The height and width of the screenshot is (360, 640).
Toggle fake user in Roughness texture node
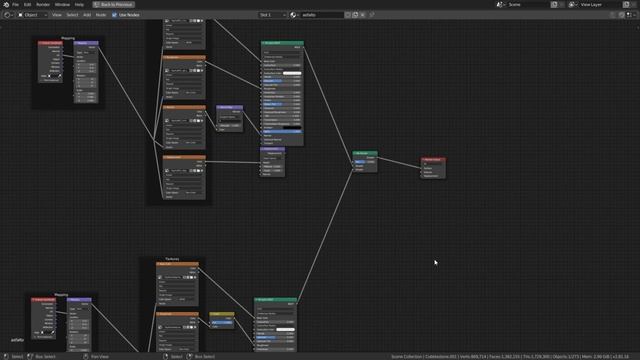tap(191, 71)
